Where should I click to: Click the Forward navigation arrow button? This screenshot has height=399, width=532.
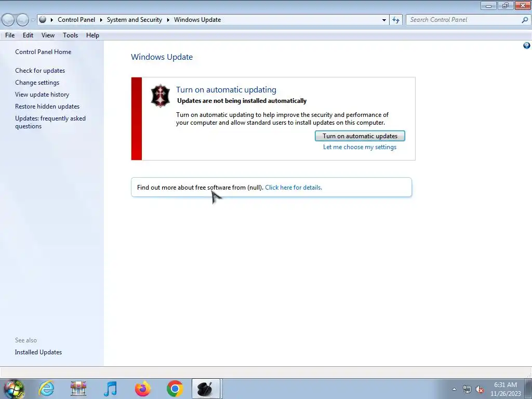coord(22,20)
